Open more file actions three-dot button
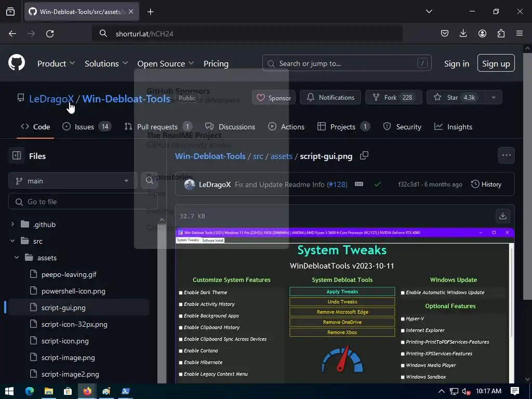 point(506,155)
